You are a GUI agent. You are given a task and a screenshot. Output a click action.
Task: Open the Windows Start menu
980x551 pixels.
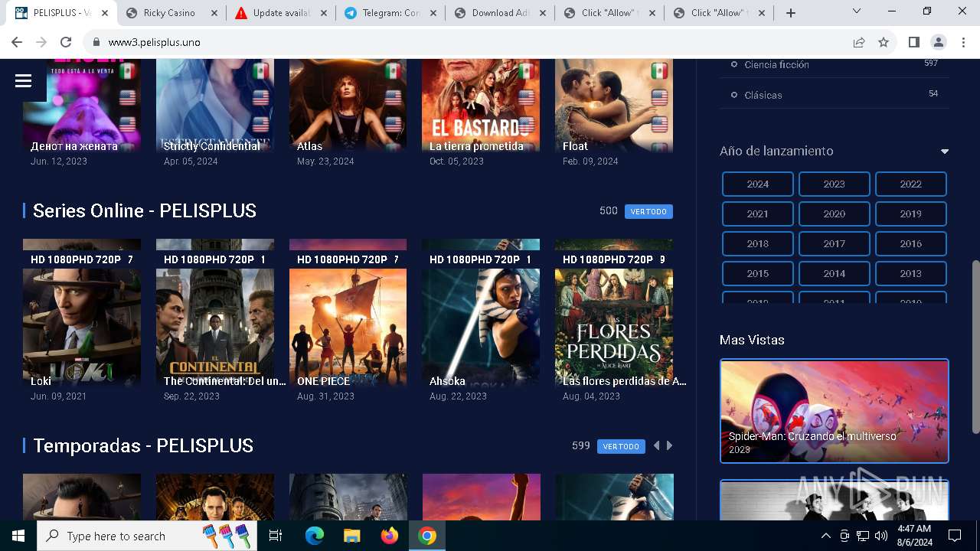(18, 536)
